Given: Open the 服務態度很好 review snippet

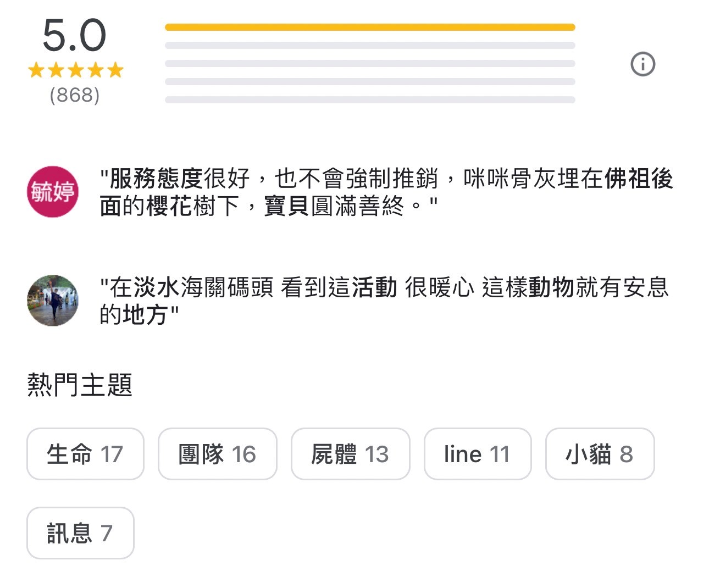Looking at the screenshot, I should tap(385, 192).
